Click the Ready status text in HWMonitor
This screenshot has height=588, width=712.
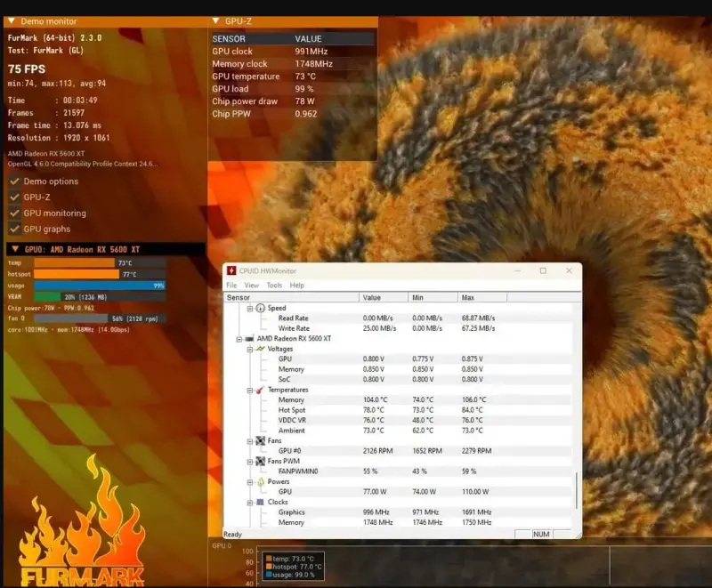point(232,535)
